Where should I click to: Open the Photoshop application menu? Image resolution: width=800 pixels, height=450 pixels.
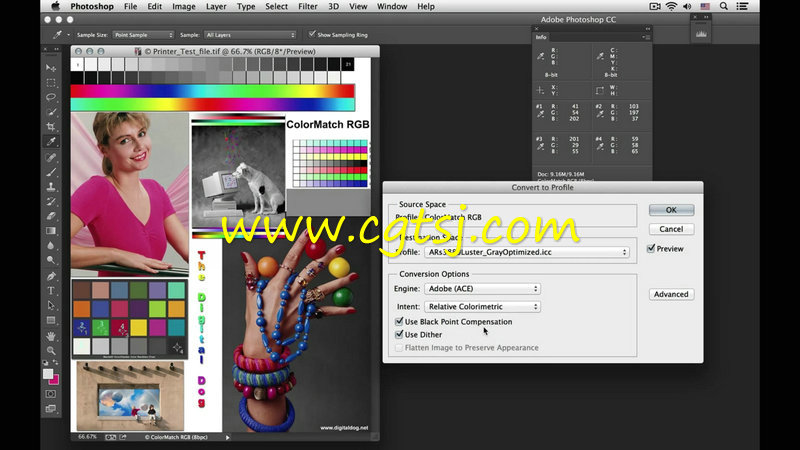(x=92, y=7)
